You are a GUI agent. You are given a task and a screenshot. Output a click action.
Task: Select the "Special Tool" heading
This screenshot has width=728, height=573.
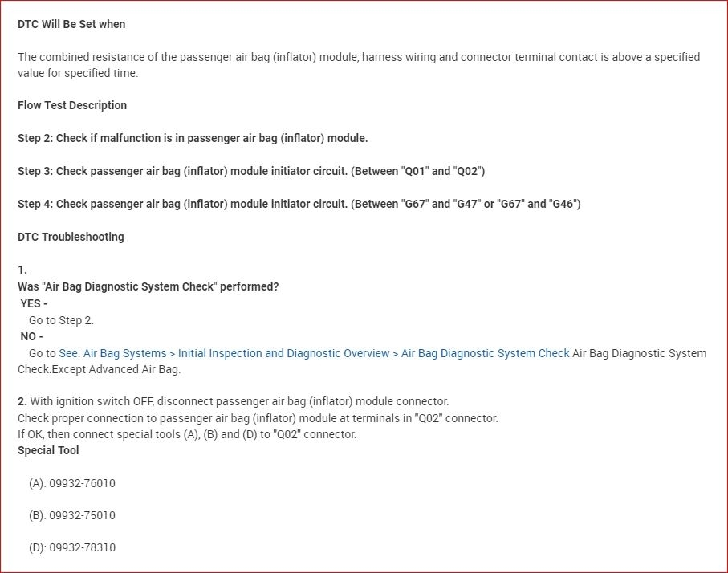coord(48,450)
